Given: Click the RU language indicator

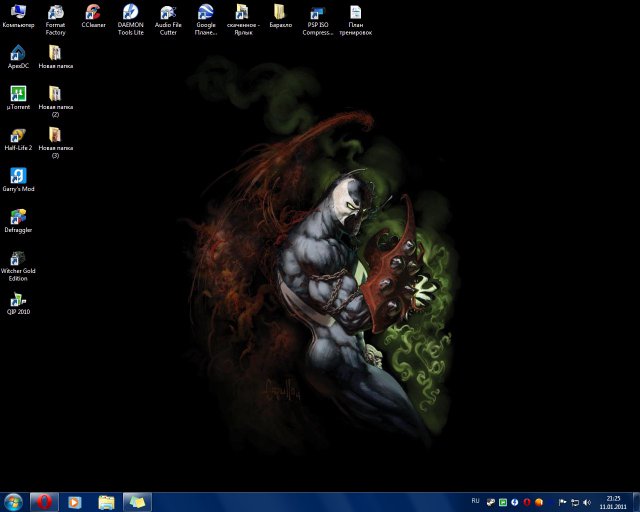Looking at the screenshot, I should (x=475, y=500).
